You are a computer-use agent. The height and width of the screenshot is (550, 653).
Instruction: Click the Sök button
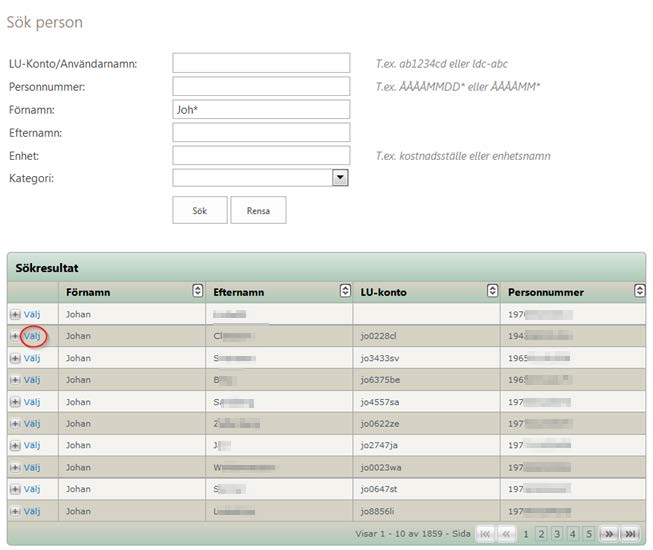(x=200, y=210)
